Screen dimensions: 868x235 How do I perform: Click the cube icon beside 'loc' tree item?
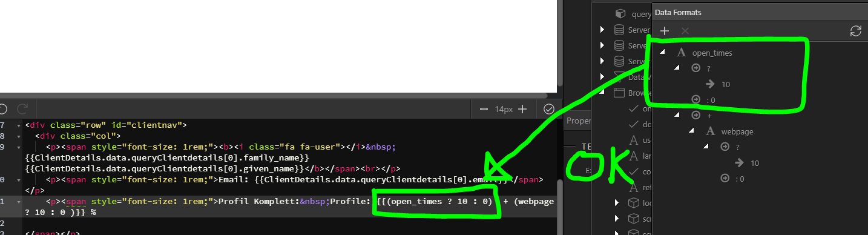click(x=633, y=202)
